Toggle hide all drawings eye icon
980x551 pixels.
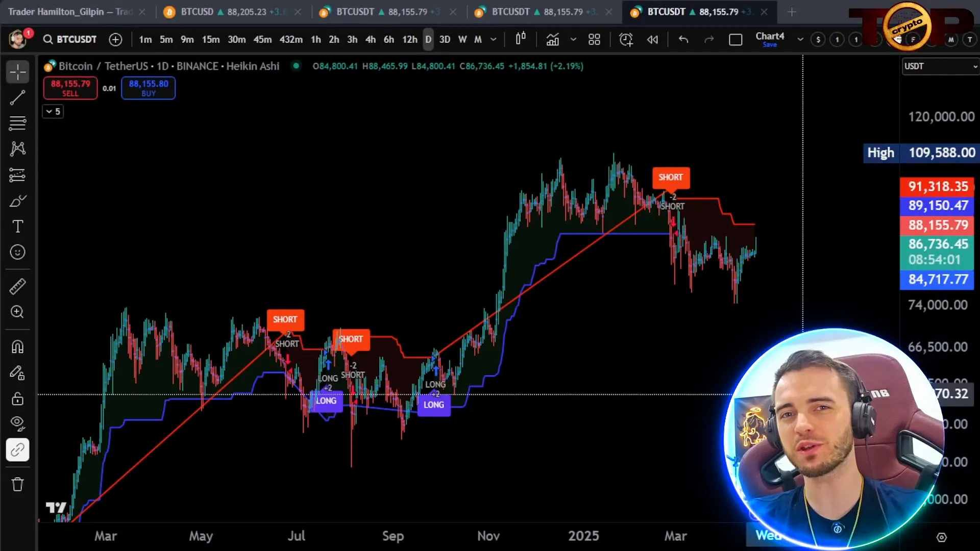[x=17, y=423]
